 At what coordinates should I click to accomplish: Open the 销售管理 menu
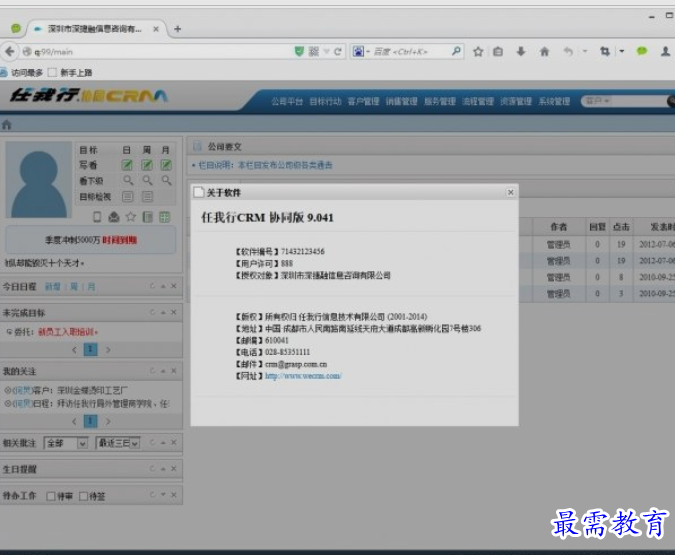click(x=402, y=102)
